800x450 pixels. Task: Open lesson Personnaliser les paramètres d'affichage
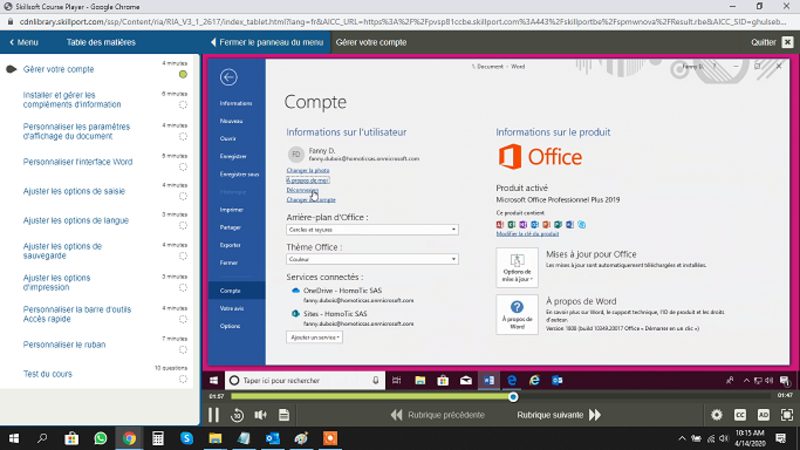[x=77, y=131]
